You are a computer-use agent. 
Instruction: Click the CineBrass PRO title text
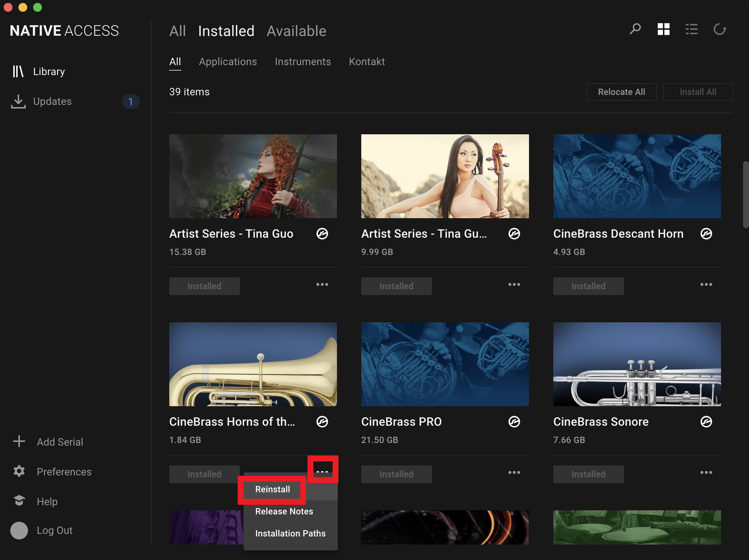[x=401, y=422]
